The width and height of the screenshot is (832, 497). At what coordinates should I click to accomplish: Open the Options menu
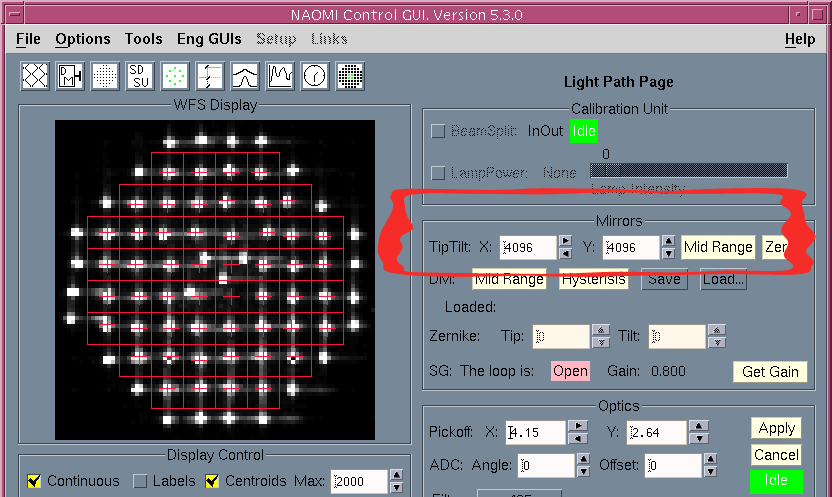(x=83, y=39)
